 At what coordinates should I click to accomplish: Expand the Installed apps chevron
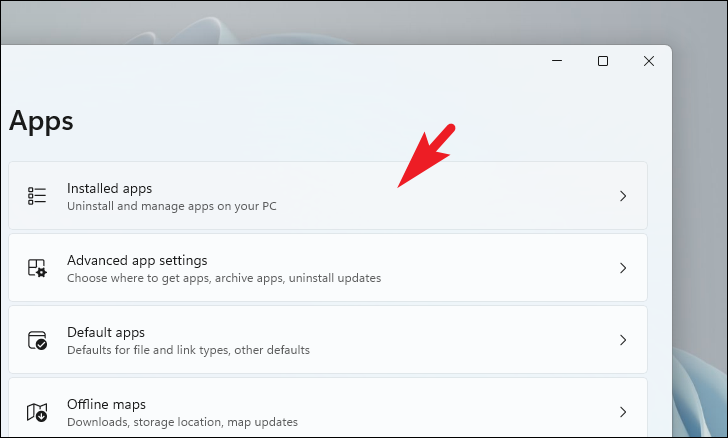coord(623,196)
